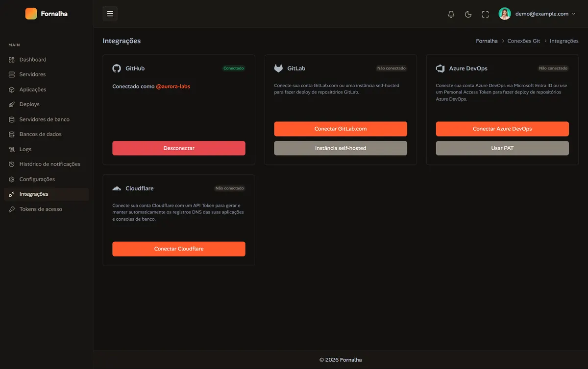Click the Integrações breadcrumb item

(564, 41)
